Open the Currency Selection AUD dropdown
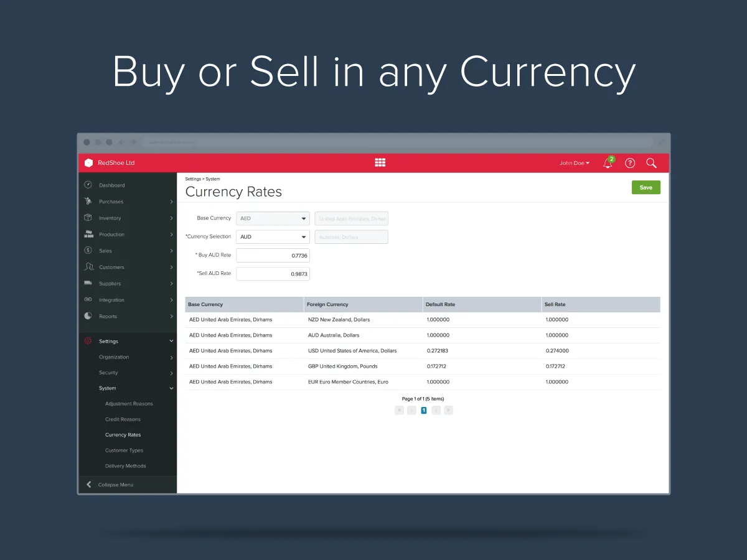 click(273, 237)
